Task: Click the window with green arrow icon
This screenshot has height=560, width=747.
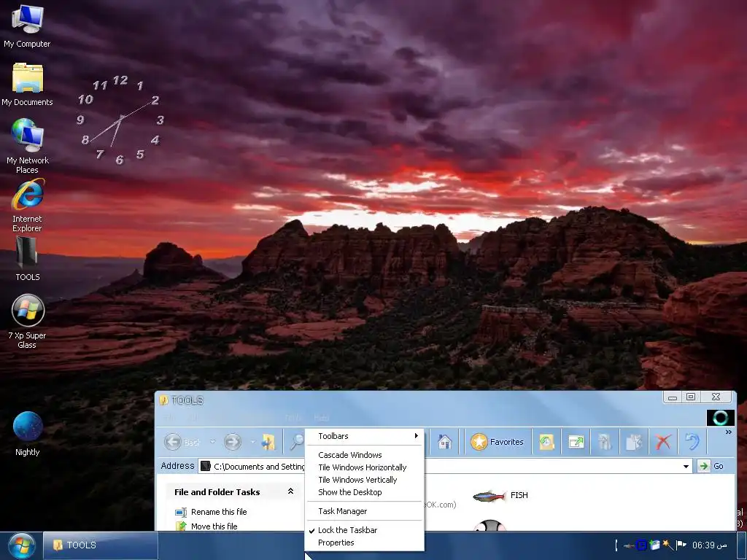Action: point(576,442)
